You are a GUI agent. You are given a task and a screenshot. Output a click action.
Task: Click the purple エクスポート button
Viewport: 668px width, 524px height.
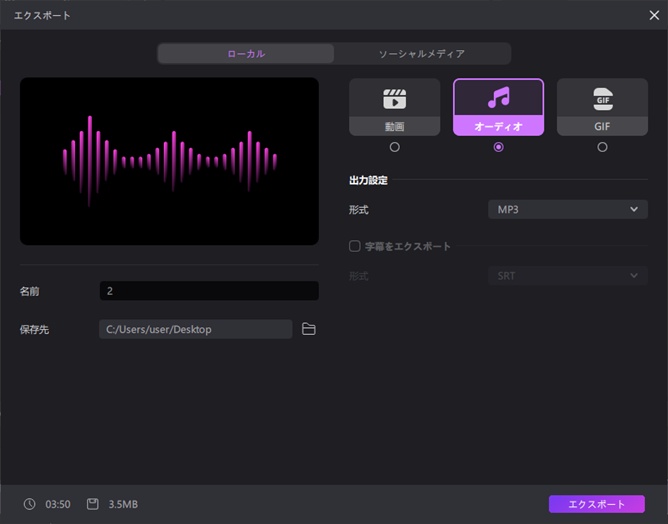coord(596,504)
